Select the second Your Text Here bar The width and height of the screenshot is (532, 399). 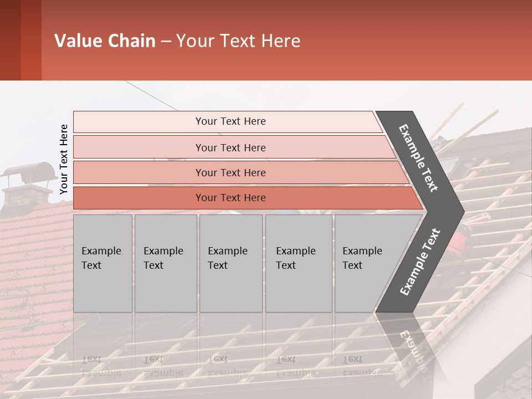230,147
